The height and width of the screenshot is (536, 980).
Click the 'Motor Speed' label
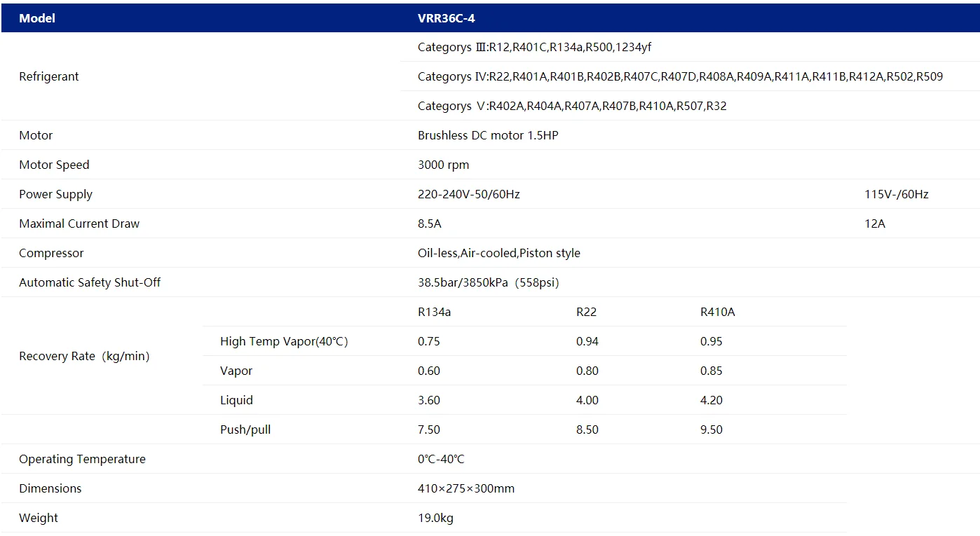(x=54, y=165)
